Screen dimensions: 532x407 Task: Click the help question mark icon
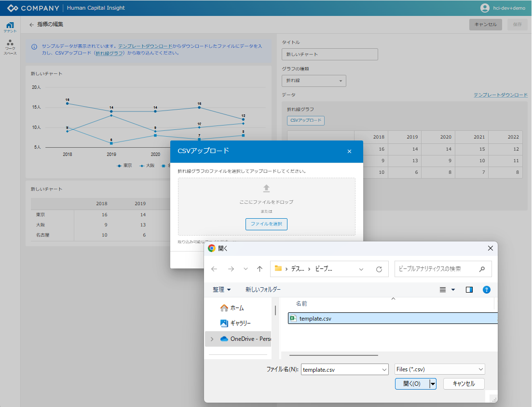pyautogui.click(x=487, y=290)
